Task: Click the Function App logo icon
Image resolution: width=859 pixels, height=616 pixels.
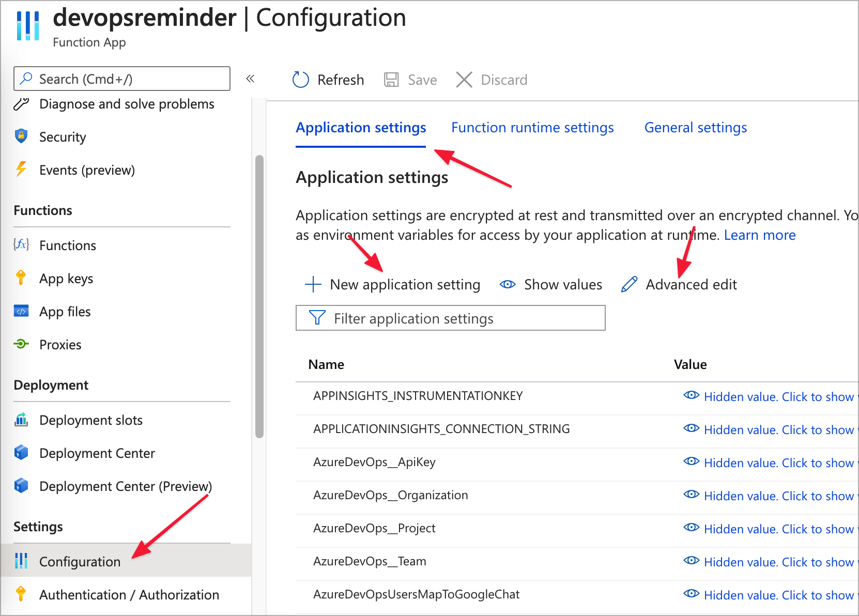Action: coord(28,26)
